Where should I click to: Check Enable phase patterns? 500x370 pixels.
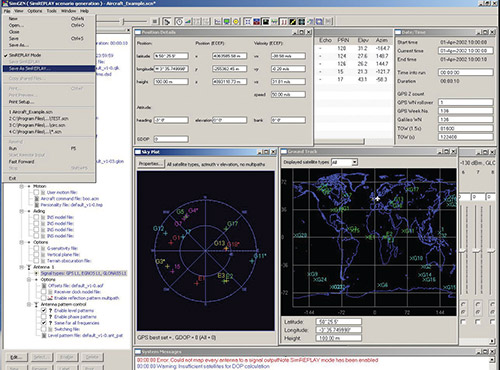pos(44,317)
